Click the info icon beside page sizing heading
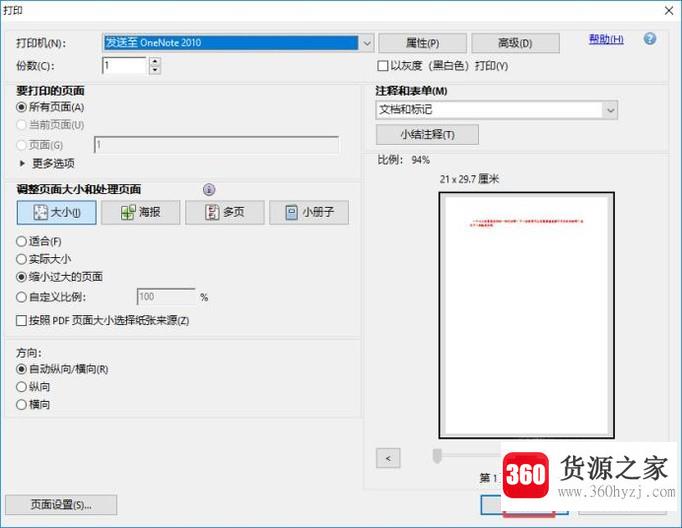The height and width of the screenshot is (528, 682). (x=209, y=189)
